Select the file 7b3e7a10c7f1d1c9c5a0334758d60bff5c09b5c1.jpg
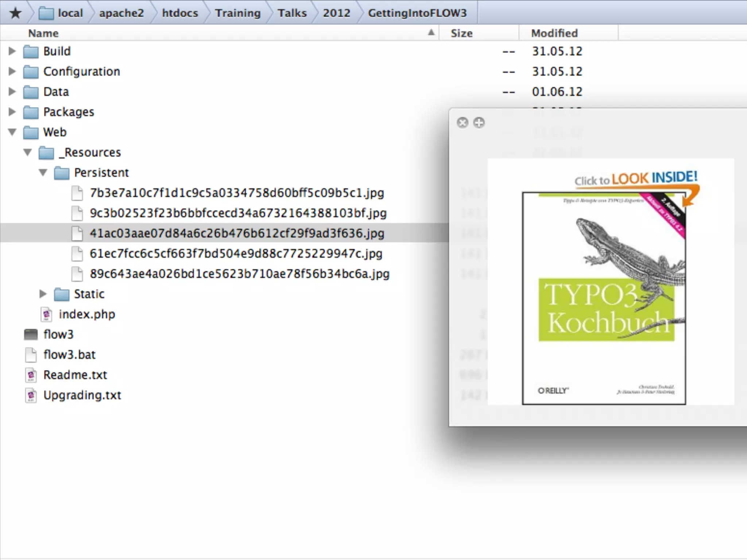Viewport: 747px width, 560px height. pos(237,193)
